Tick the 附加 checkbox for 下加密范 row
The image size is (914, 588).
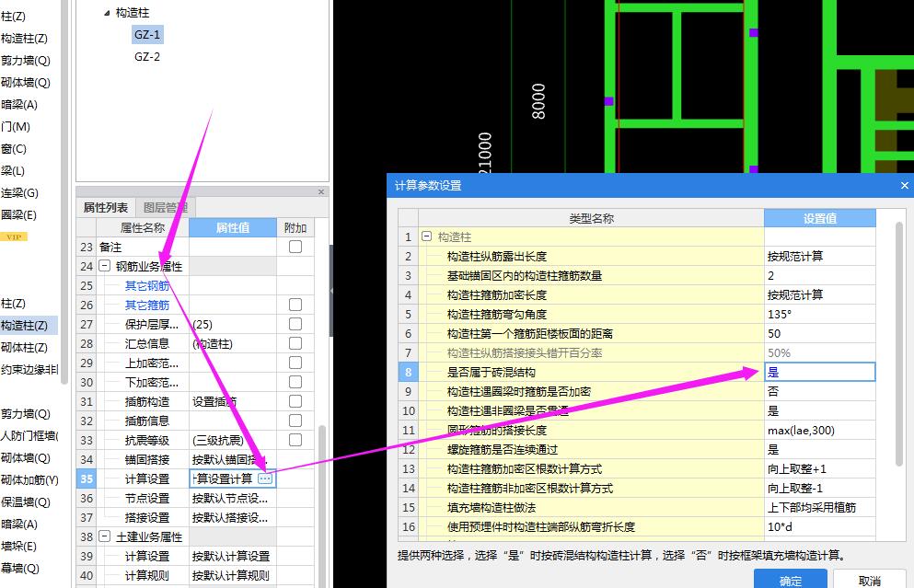click(295, 382)
